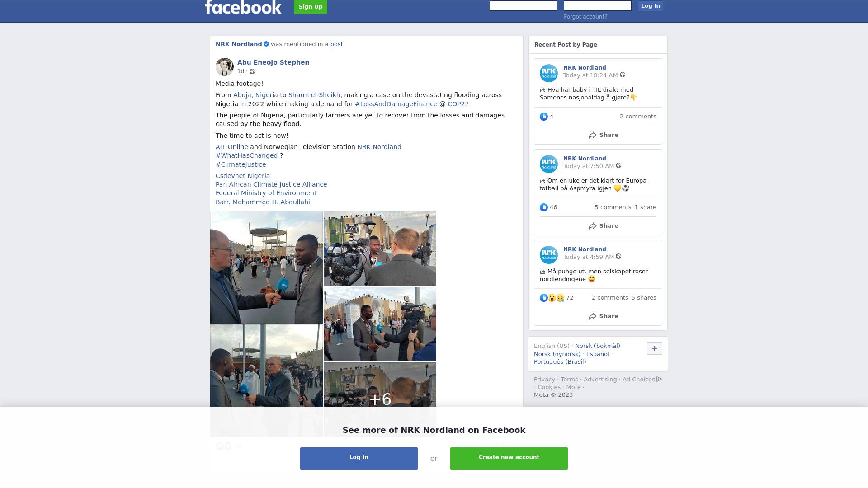Click reaction emojis on the 72-reactions post
Screen dimensions: 868x488
click(552, 298)
